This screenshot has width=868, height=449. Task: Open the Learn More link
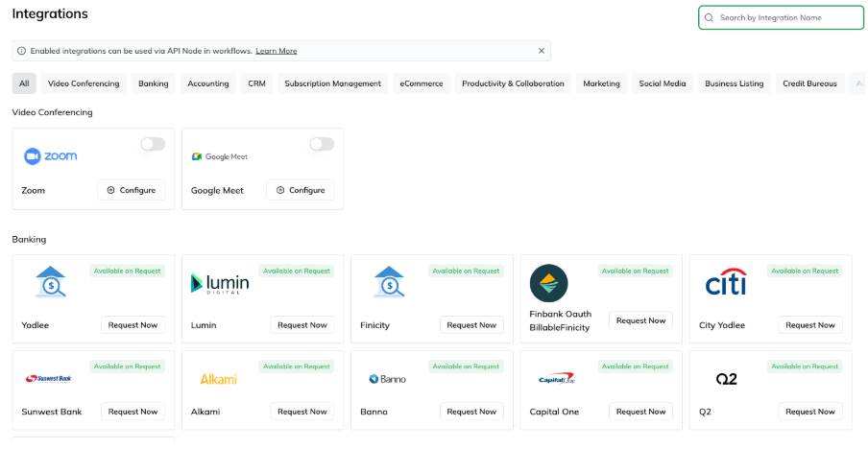click(x=277, y=51)
